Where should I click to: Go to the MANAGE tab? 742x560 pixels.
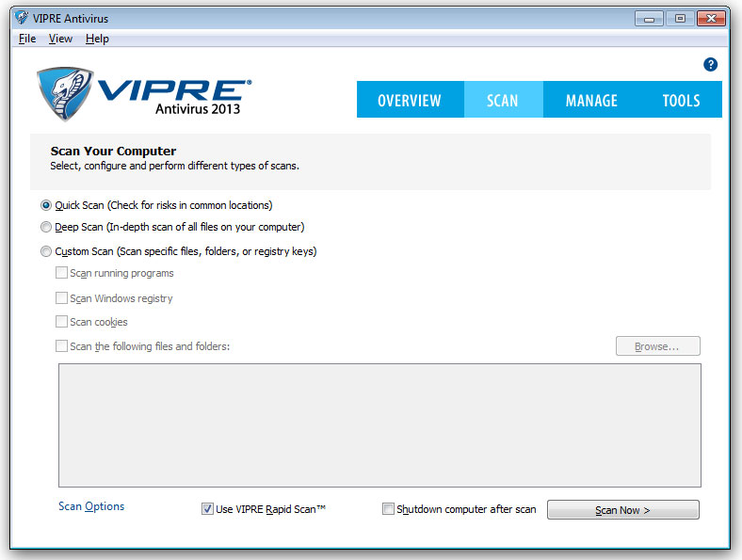tap(591, 100)
